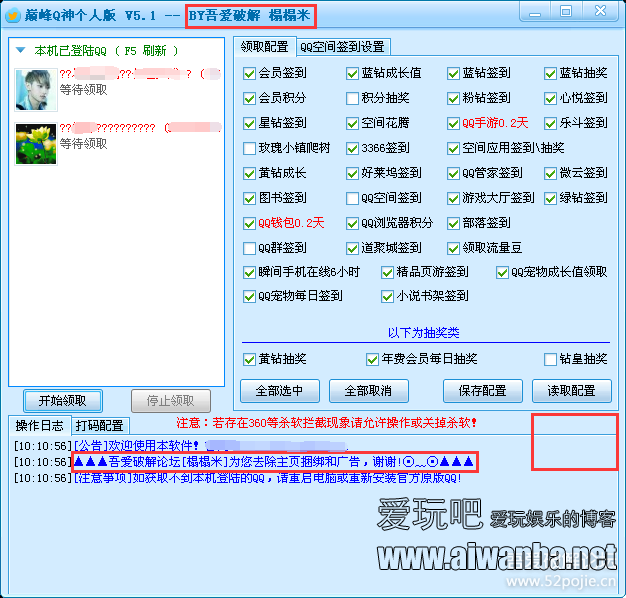Click the 以下为抽奖类 heading text
Image resolution: width=626 pixels, height=598 pixels.
click(x=424, y=333)
